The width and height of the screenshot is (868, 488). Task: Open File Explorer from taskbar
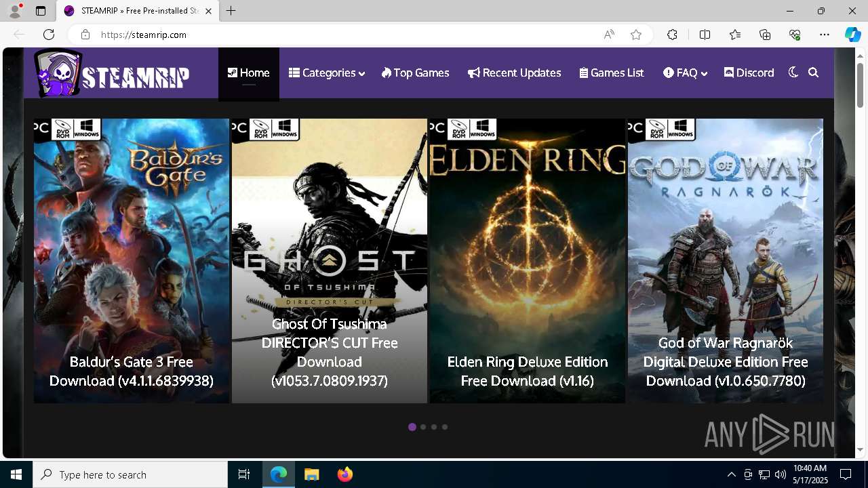311,474
